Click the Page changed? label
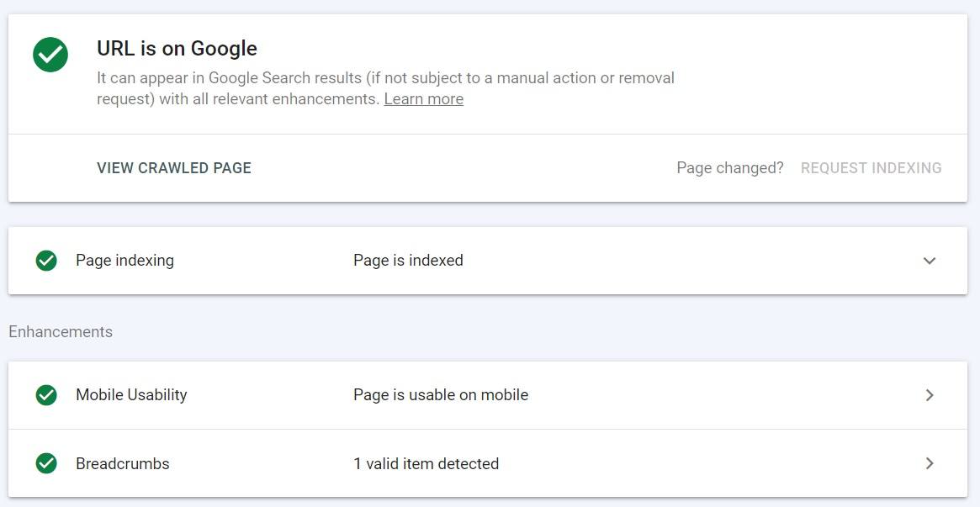The image size is (980, 507). click(730, 167)
